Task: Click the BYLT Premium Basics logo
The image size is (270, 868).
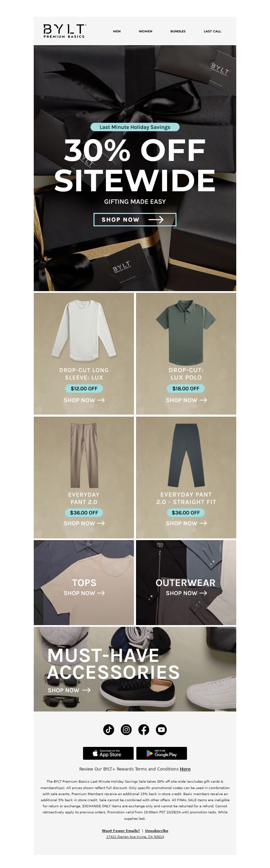Action: [64, 31]
